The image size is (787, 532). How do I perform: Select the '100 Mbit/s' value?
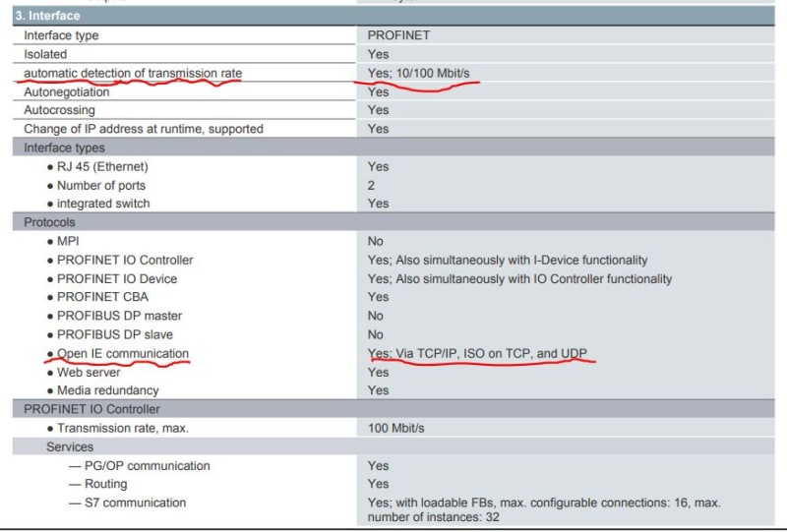(x=396, y=429)
